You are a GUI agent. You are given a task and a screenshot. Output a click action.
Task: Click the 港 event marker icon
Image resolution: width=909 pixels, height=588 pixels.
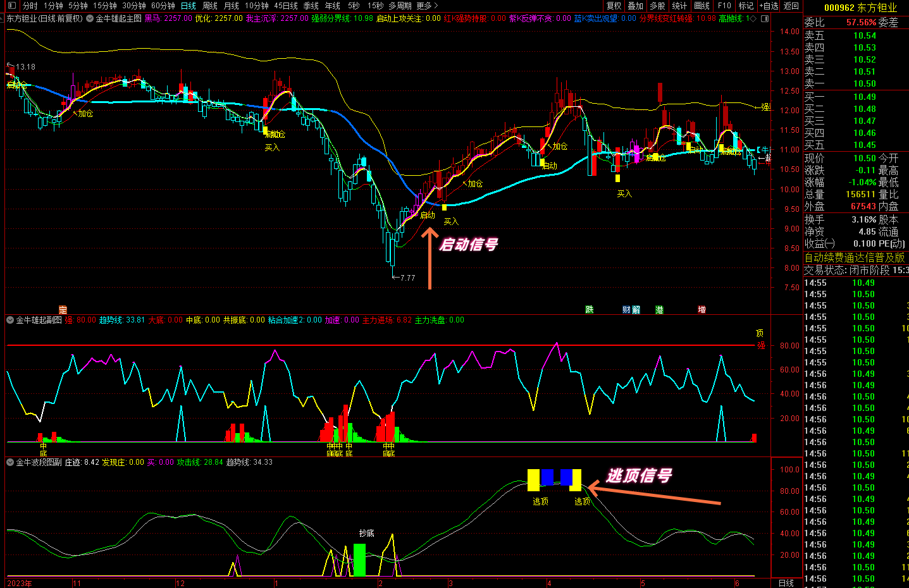[660, 310]
